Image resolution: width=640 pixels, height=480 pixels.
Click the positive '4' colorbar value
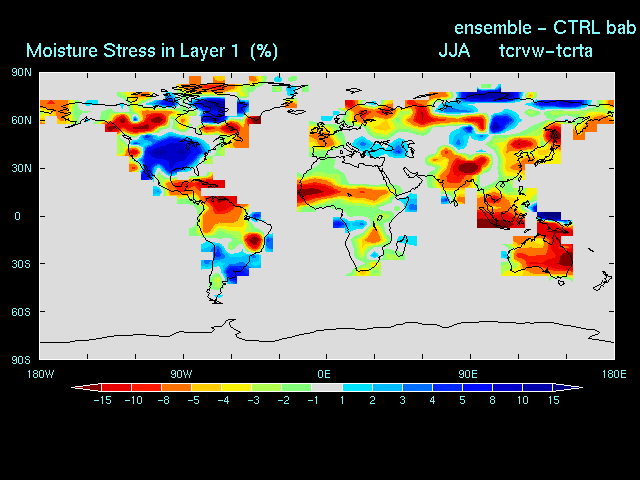(432, 400)
